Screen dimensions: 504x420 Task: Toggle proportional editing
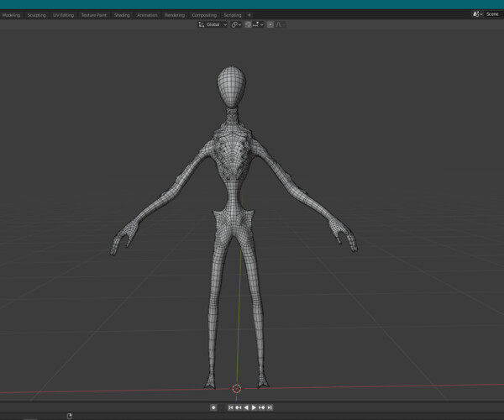pos(270,24)
